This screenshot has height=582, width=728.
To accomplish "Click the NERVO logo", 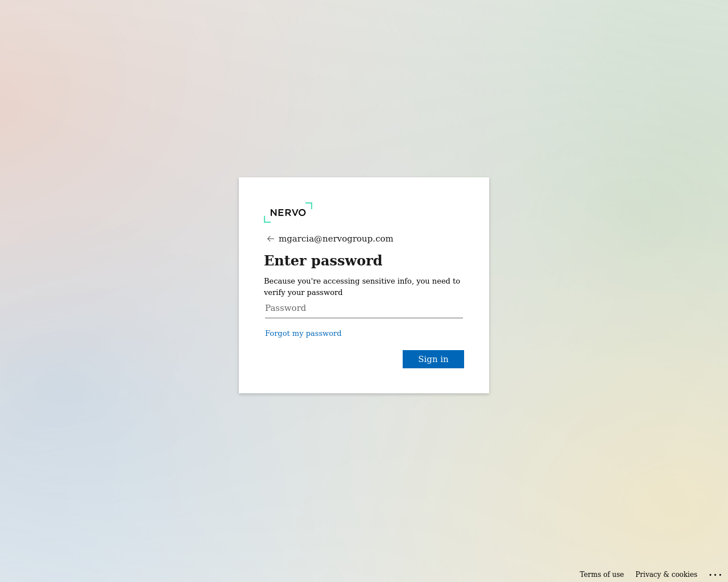I will [x=288, y=213].
